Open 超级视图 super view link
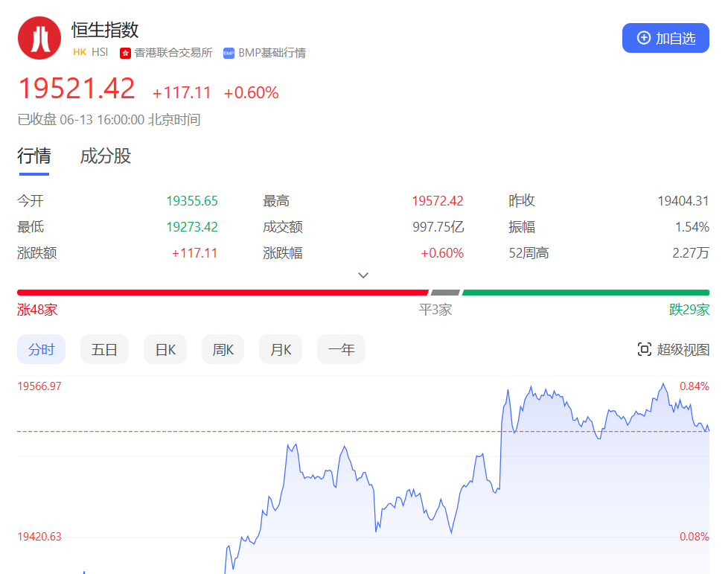Screen dimensions: 728x574 pos(683,349)
